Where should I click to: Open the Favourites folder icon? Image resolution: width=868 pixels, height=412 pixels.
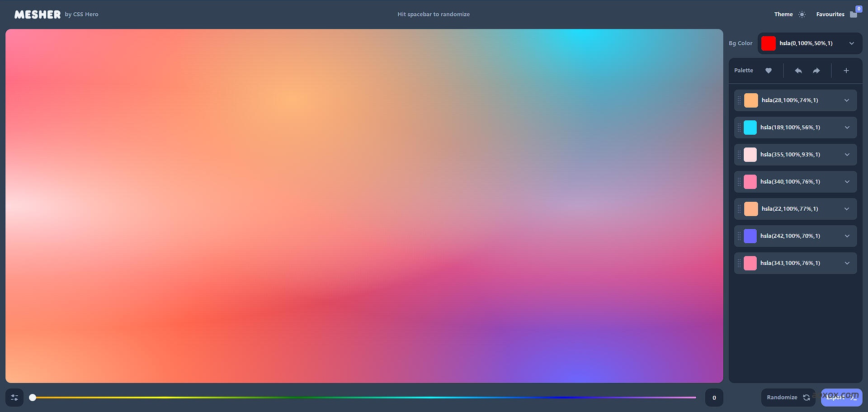[x=854, y=14]
